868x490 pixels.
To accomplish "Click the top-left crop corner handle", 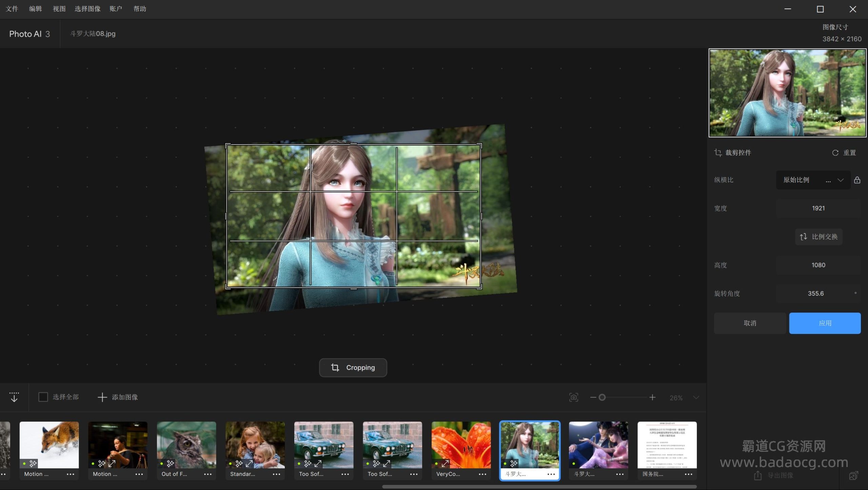I will click(228, 145).
